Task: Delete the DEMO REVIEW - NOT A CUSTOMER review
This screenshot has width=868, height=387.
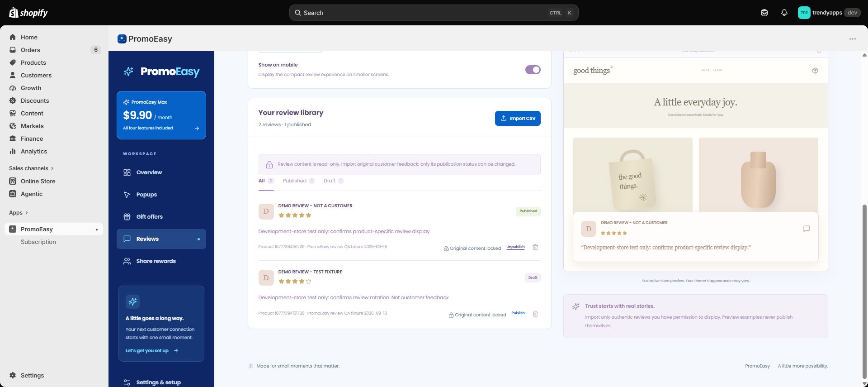Action: click(x=535, y=247)
